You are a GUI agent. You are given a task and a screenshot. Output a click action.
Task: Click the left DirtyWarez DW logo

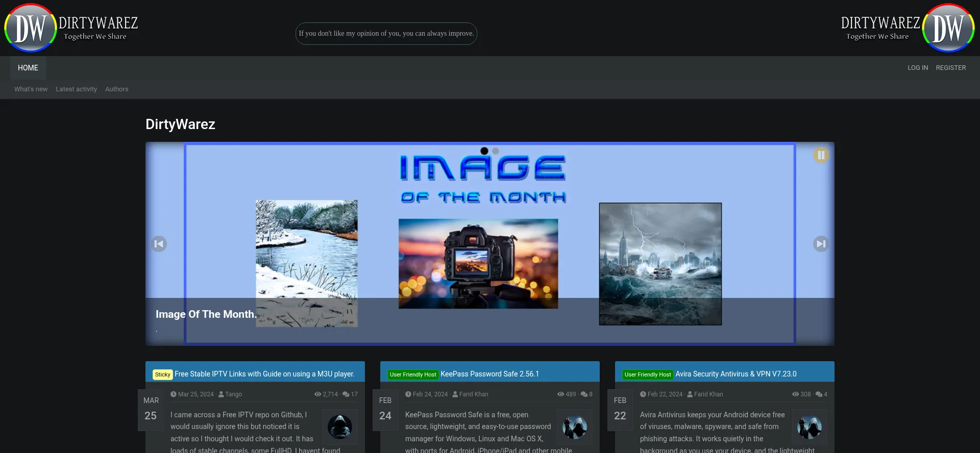click(x=71, y=28)
